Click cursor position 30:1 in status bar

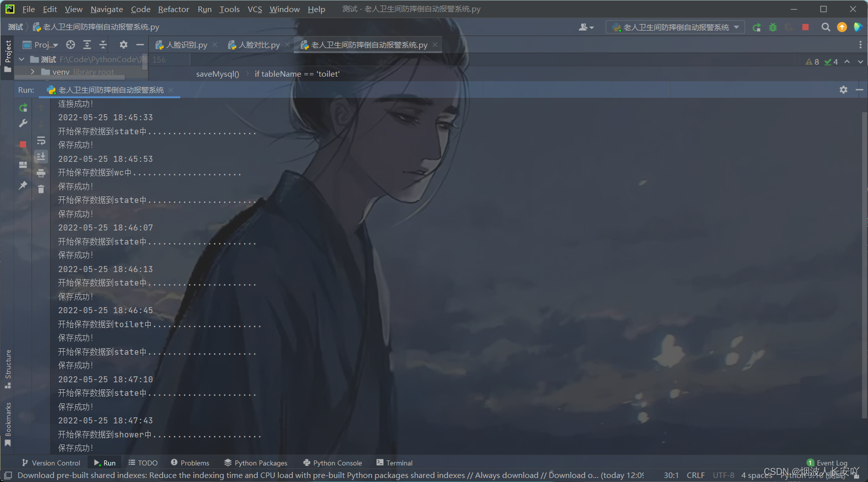[x=671, y=475]
